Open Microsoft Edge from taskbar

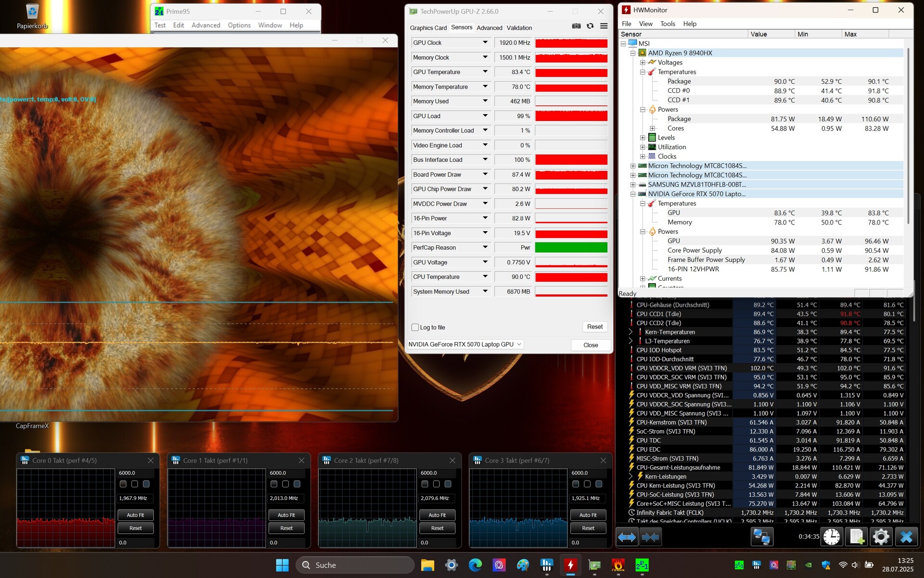(475, 565)
